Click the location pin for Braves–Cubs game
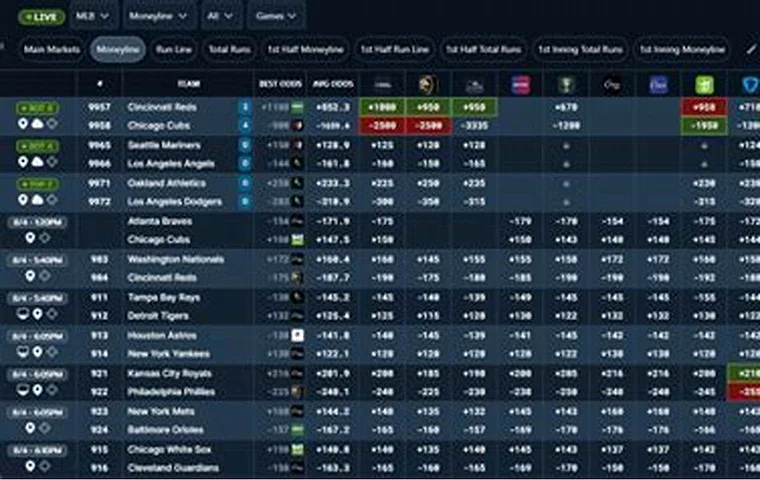Screen dimensions: 760x480 click(x=30, y=238)
